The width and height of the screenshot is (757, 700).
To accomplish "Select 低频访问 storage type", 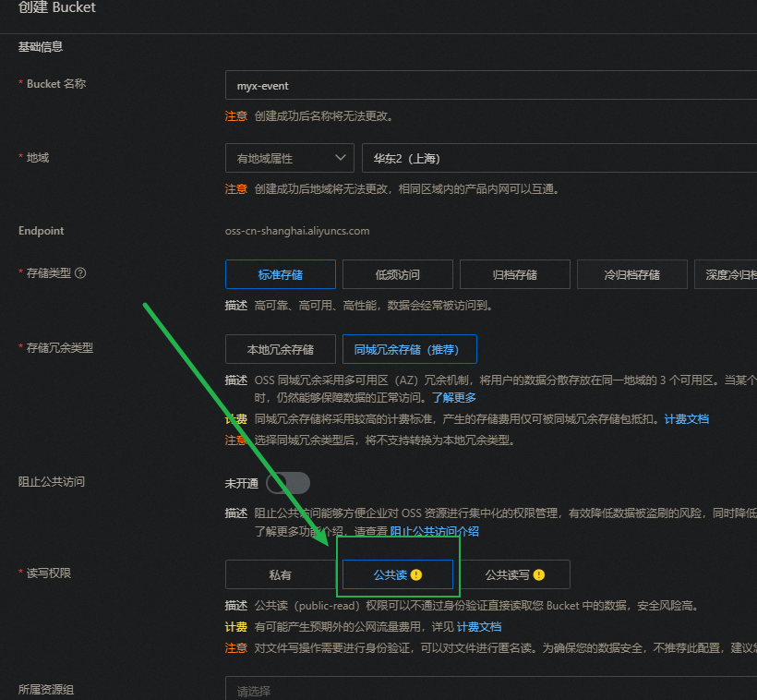I will tap(397, 274).
